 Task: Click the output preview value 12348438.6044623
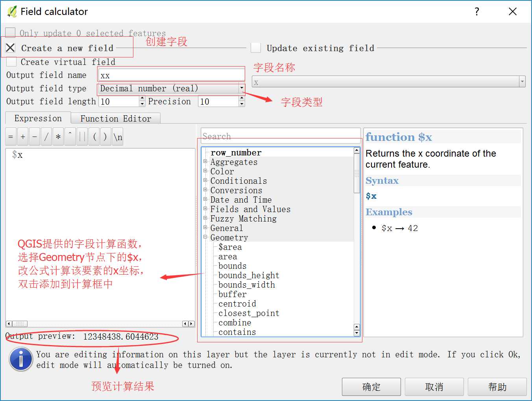pyautogui.click(x=121, y=337)
